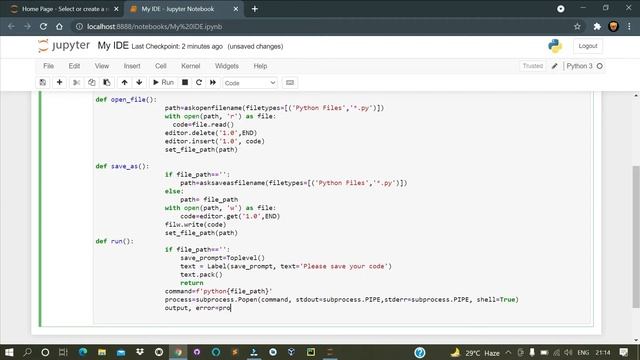The height and width of the screenshot is (360, 640).
Task: Click the Logout button
Action: [x=588, y=46]
